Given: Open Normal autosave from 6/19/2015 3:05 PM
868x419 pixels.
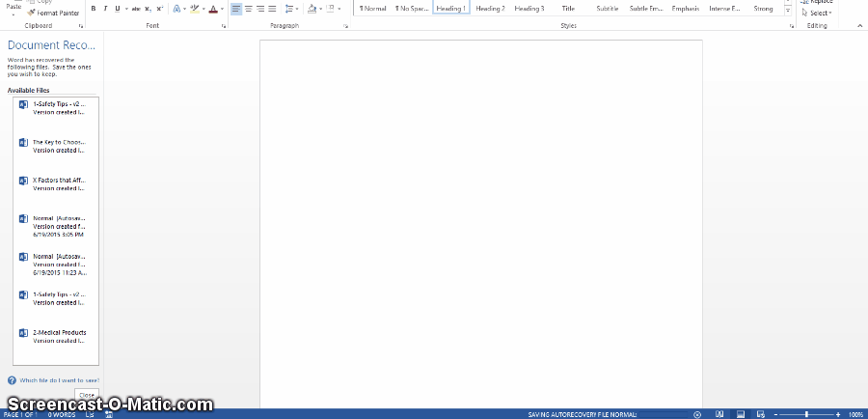Looking at the screenshot, I should (x=56, y=226).
